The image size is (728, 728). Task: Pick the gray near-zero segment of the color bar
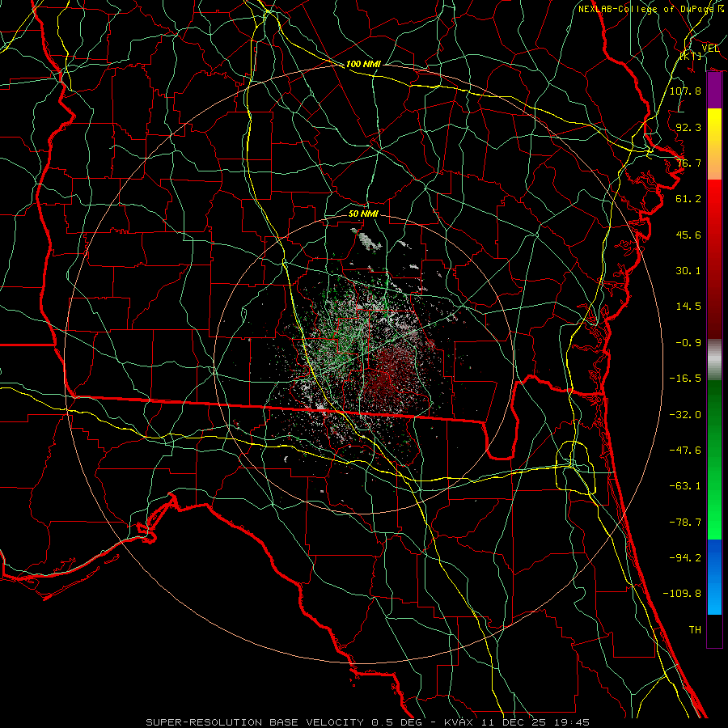[714, 360]
